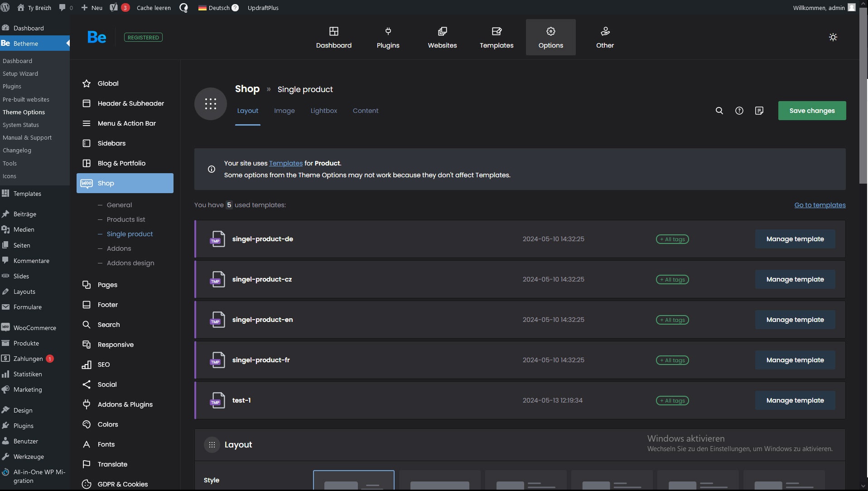Open Header & Subheader options
This screenshot has width=868, height=491.
pos(125,103)
